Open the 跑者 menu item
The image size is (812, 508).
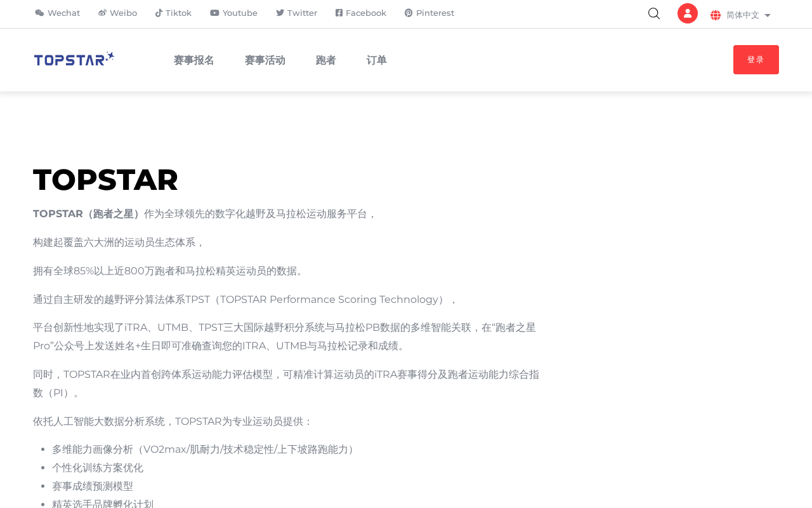326,60
